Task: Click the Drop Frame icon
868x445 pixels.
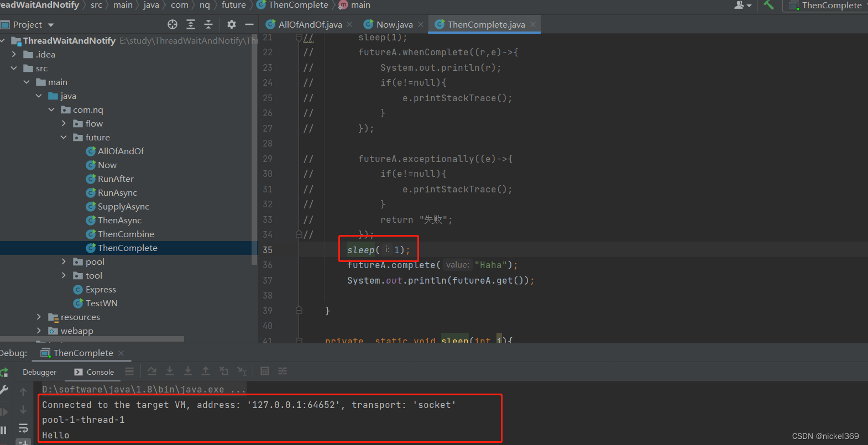Action: click(224, 371)
